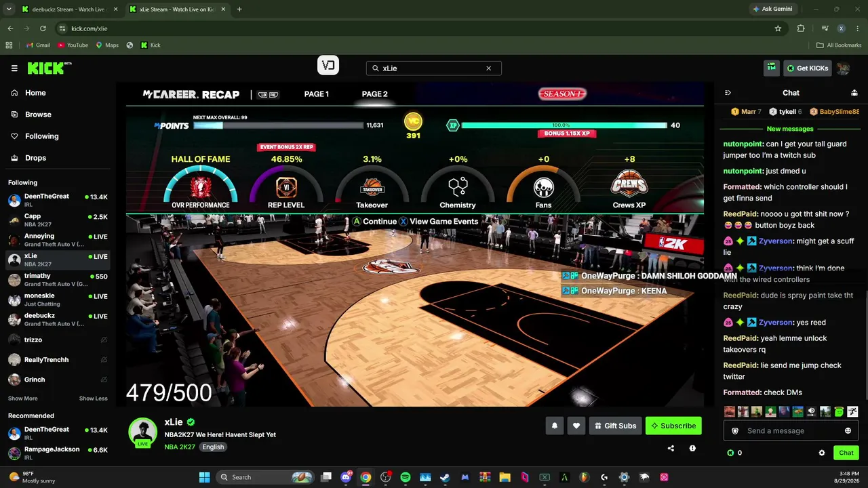Select offline channel ReallyTrenchh
868x488 pixels.
point(58,360)
